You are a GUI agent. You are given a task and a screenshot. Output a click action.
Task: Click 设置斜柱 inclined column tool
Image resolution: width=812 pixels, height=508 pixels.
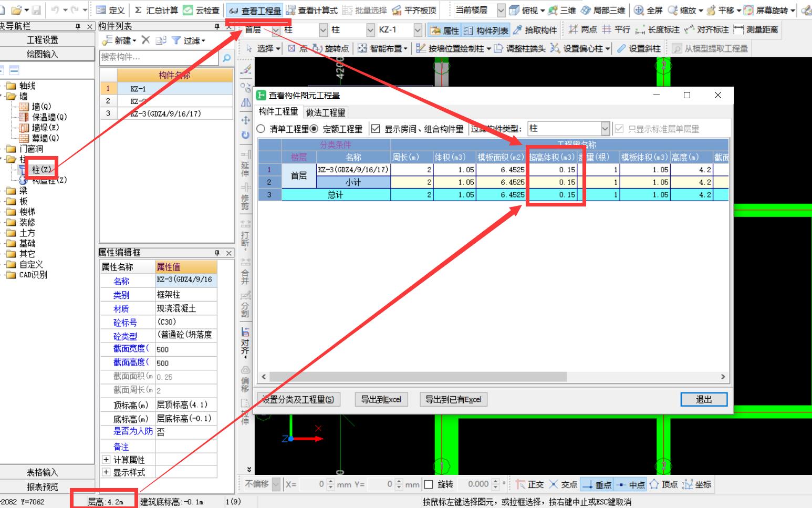[639, 48]
